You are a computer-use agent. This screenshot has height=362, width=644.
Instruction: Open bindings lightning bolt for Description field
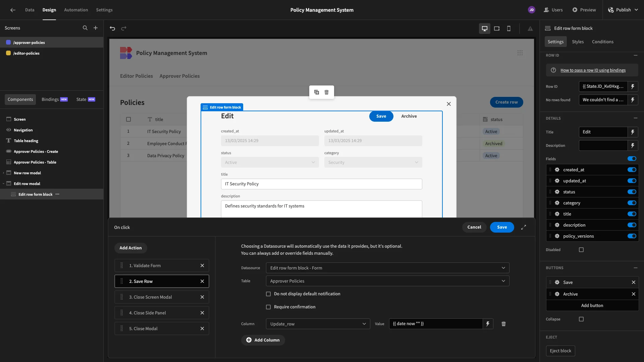point(633,145)
